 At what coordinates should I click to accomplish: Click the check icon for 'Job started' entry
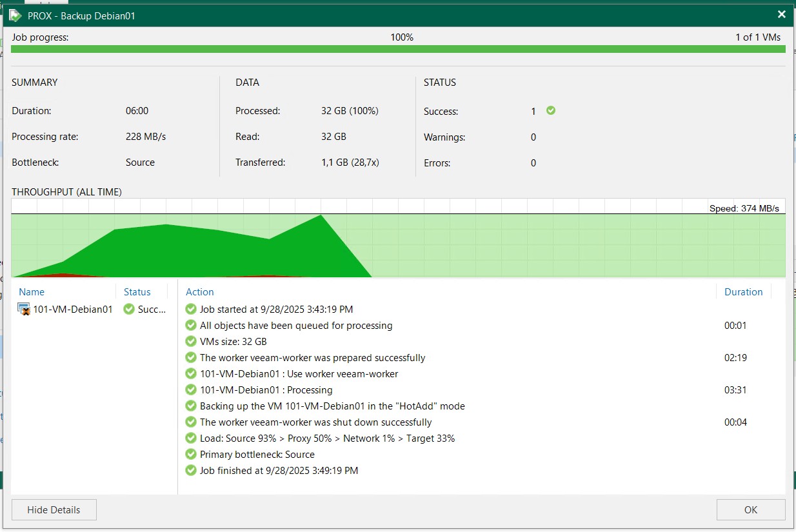point(190,310)
